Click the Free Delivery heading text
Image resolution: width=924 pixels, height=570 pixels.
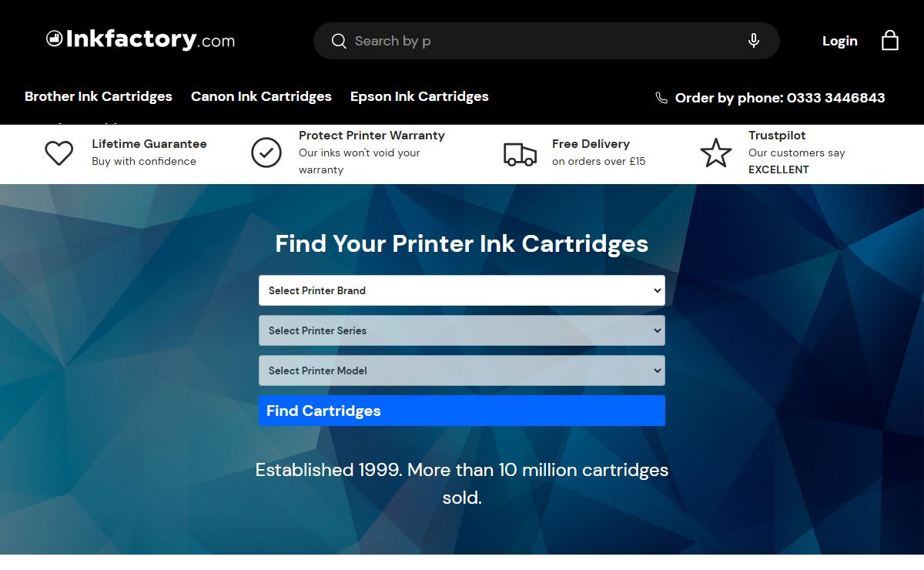[591, 144]
